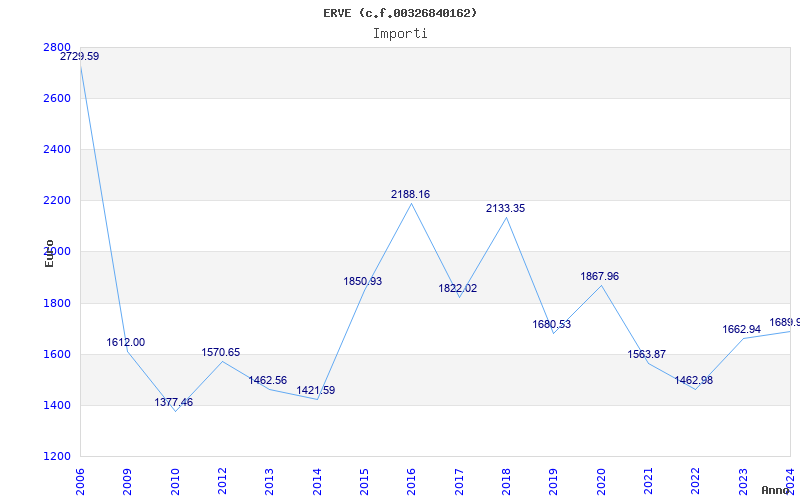Click the x-axis year 2017
The image size is (800, 500).
(x=459, y=482)
